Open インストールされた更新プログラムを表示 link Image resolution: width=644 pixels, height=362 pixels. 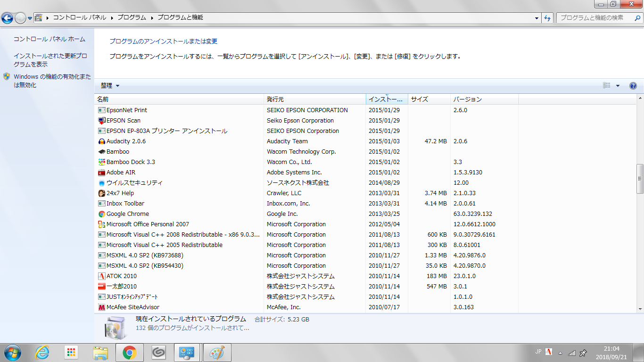point(50,60)
